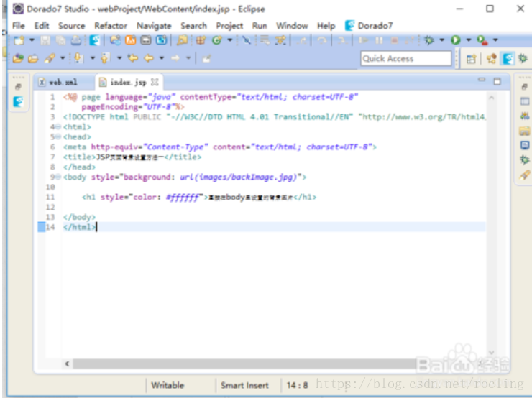532x398 pixels.
Task: Click the gray panel toolbar icon
Action: point(146,40)
